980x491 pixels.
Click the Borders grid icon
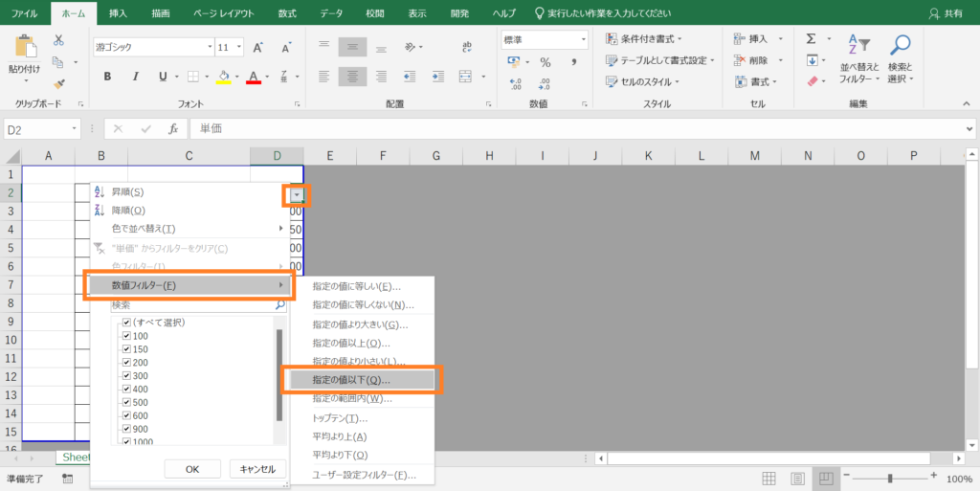[193, 77]
